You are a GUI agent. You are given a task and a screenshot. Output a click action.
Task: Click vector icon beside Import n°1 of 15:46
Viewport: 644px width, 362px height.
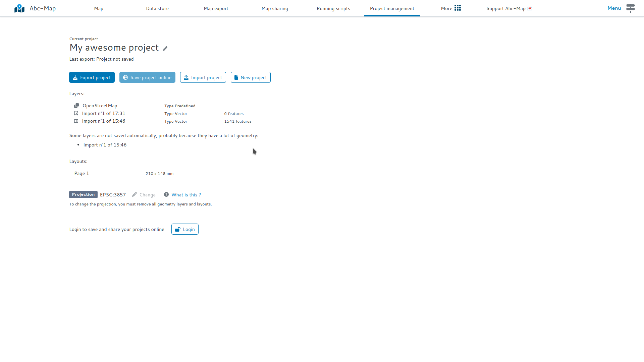point(76,121)
